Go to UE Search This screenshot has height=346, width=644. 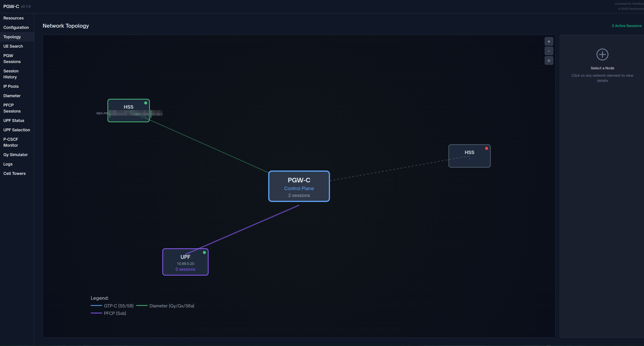pos(13,46)
